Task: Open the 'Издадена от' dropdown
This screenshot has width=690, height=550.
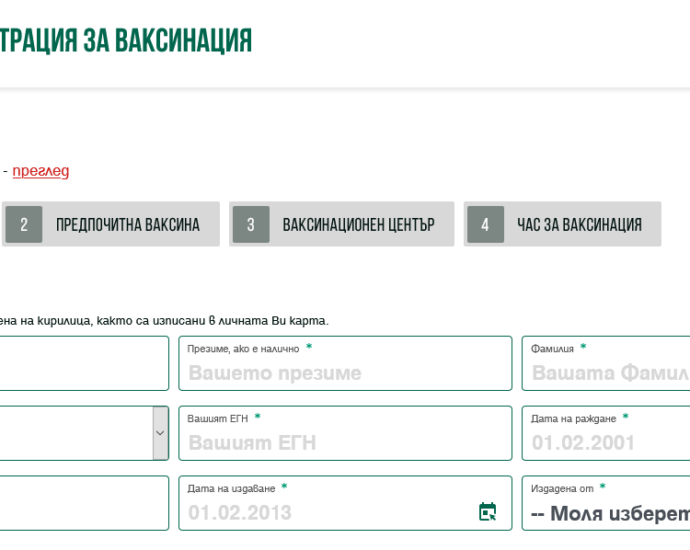Action: pyautogui.click(x=606, y=503)
